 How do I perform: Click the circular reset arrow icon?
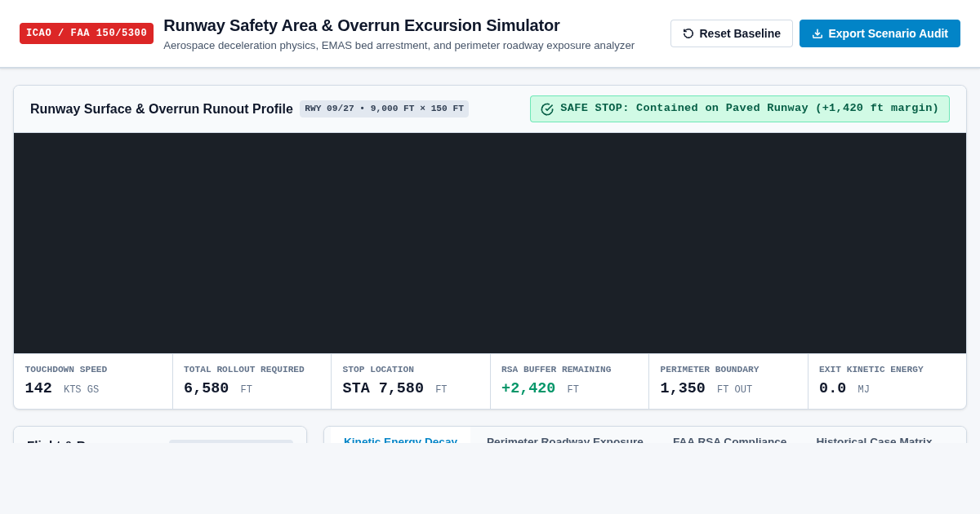[x=688, y=33]
